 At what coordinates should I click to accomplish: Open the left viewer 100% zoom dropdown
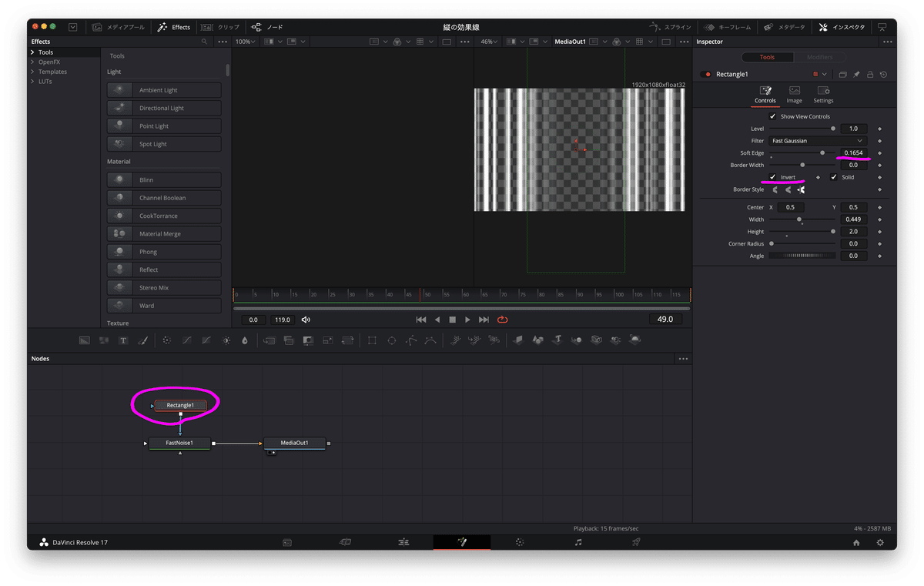click(245, 42)
